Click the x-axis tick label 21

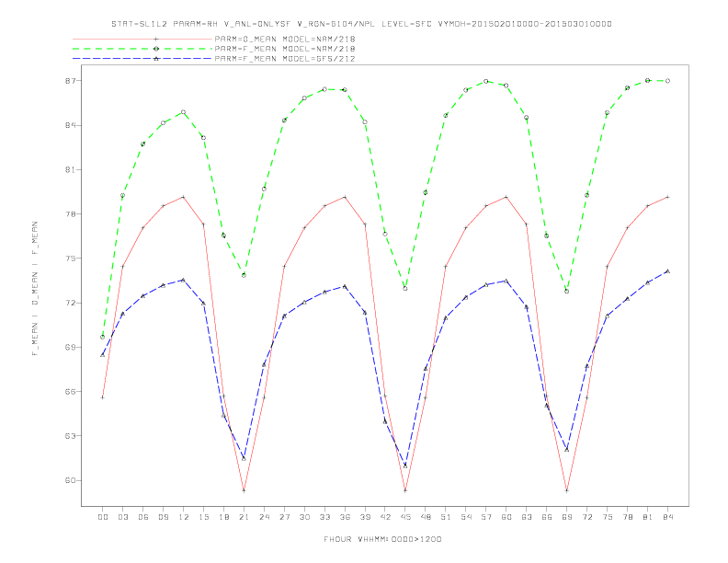244,517
